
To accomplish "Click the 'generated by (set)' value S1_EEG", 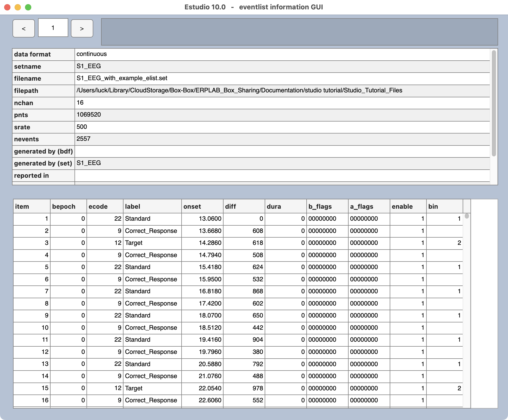I will (x=89, y=163).
